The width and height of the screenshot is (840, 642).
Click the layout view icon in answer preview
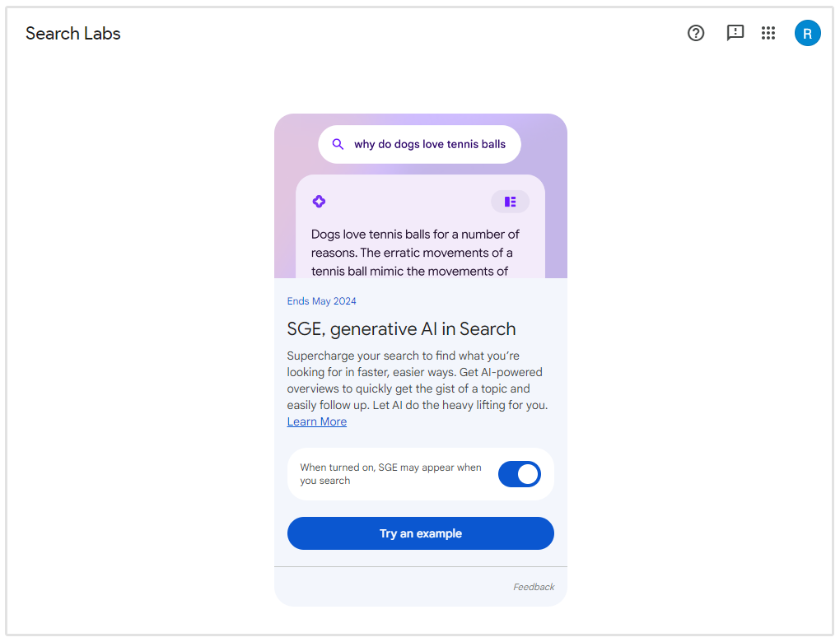[510, 202]
